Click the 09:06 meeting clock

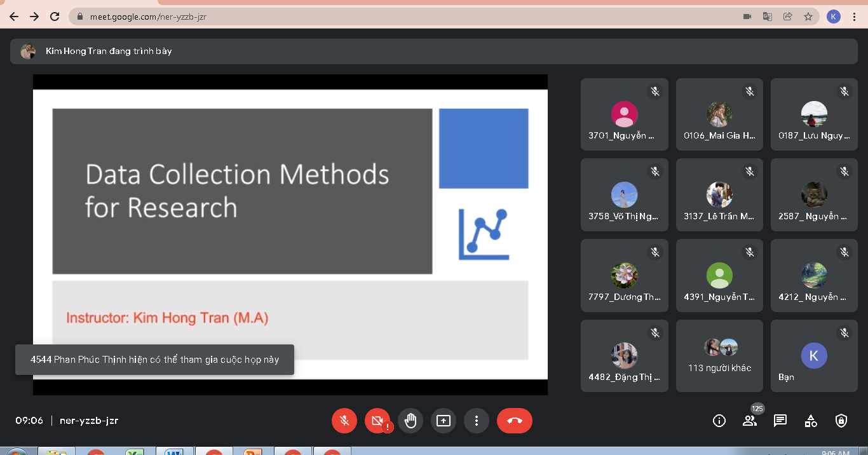[x=29, y=421]
